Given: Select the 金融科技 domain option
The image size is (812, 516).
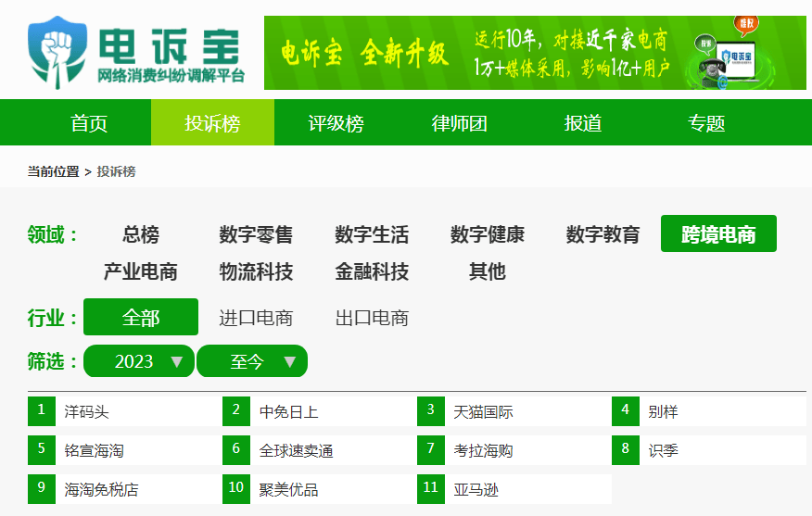Looking at the screenshot, I should click(x=372, y=271).
